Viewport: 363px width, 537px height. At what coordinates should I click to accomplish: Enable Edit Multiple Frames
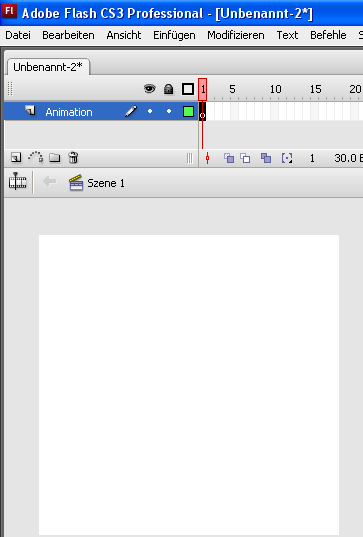(x=266, y=158)
